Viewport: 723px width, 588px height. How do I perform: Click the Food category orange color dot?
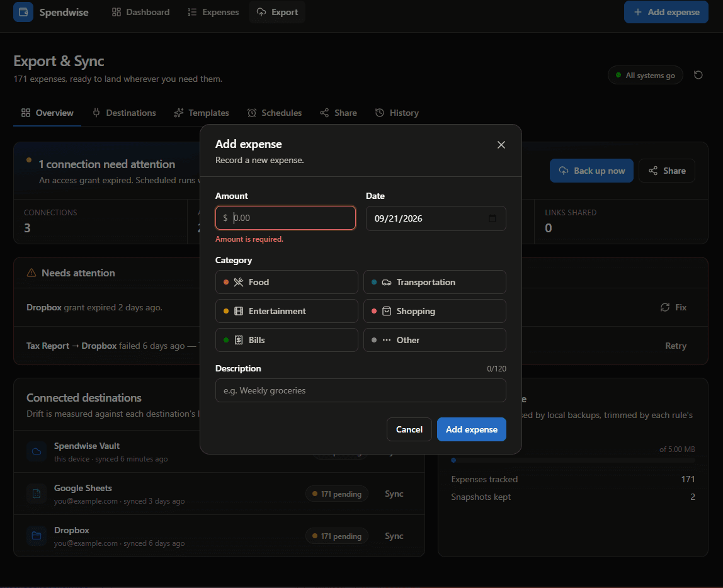[226, 282]
